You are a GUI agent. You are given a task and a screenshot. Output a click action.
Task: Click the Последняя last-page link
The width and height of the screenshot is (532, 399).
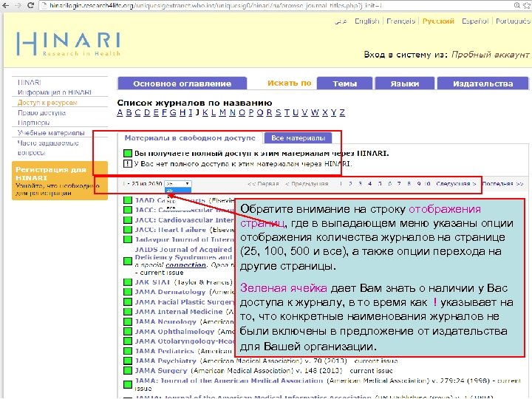(502, 183)
